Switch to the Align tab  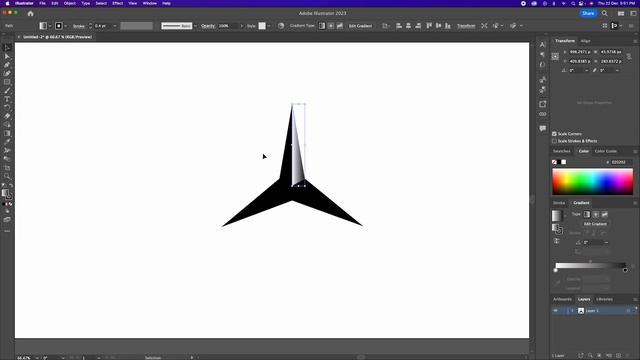tap(586, 41)
